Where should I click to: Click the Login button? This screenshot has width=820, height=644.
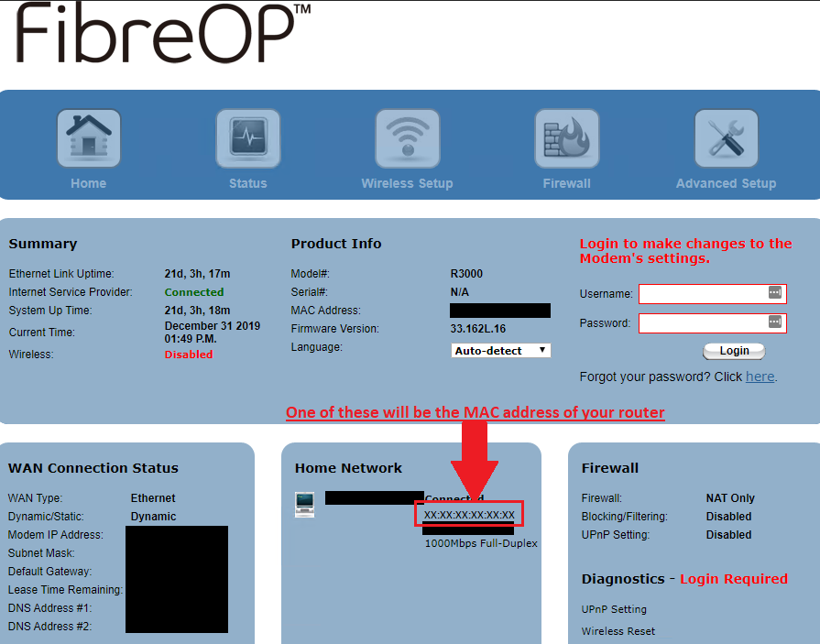click(x=734, y=351)
